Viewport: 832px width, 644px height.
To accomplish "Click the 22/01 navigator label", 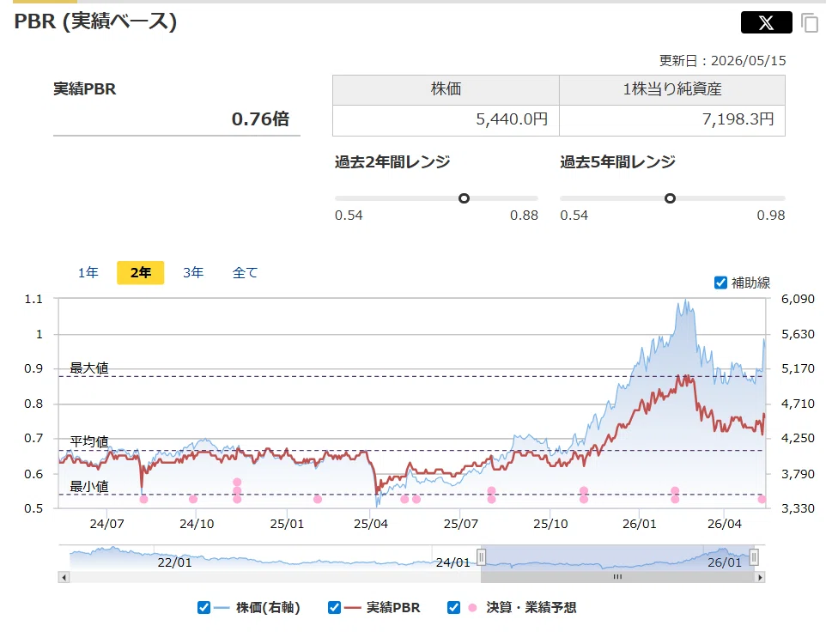I will 174,562.
